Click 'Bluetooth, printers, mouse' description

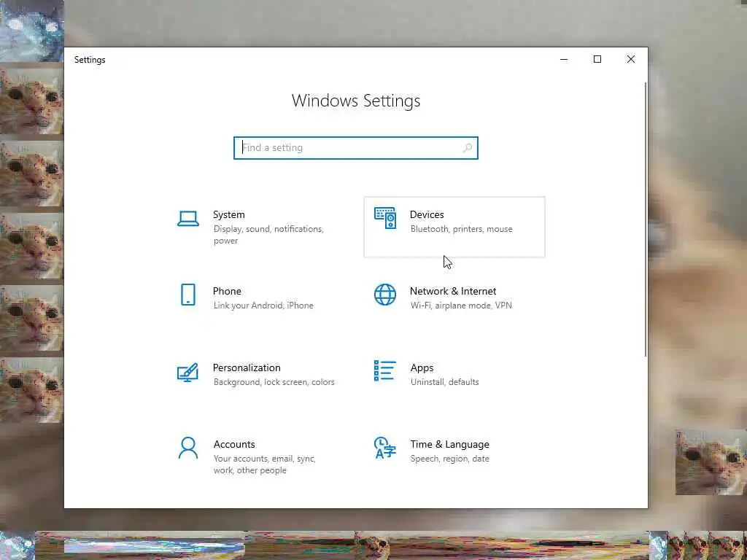[x=462, y=229]
